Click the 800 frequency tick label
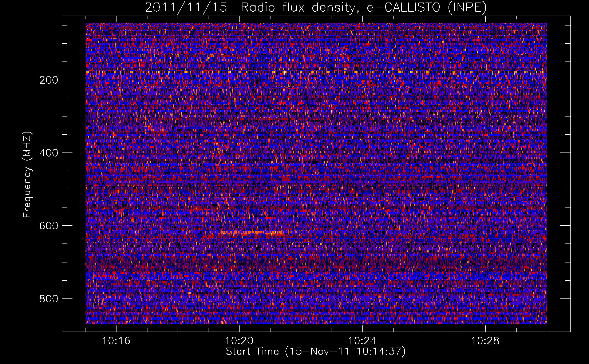Image resolution: width=589 pixels, height=364 pixels. tap(49, 299)
